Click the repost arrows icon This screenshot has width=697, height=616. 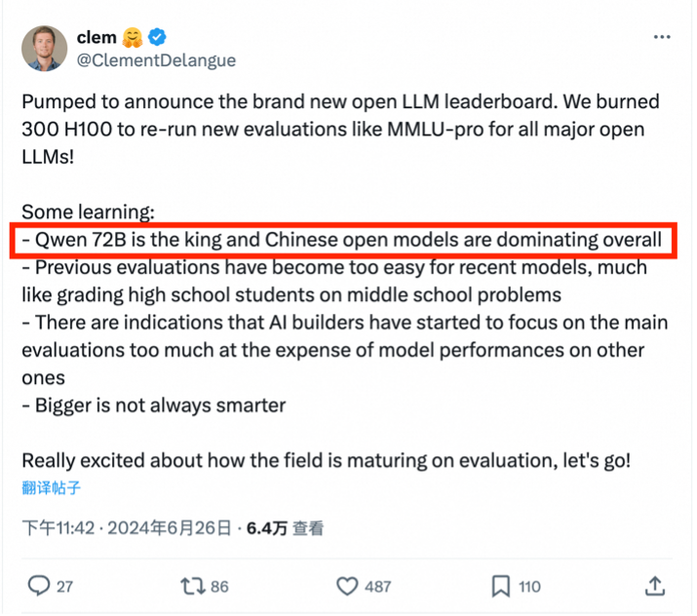[x=192, y=585]
